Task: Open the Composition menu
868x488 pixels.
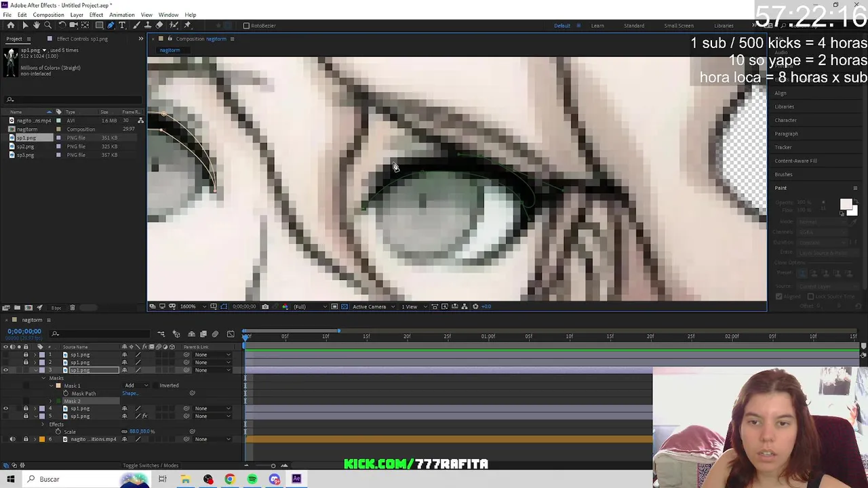Action: coord(48,15)
